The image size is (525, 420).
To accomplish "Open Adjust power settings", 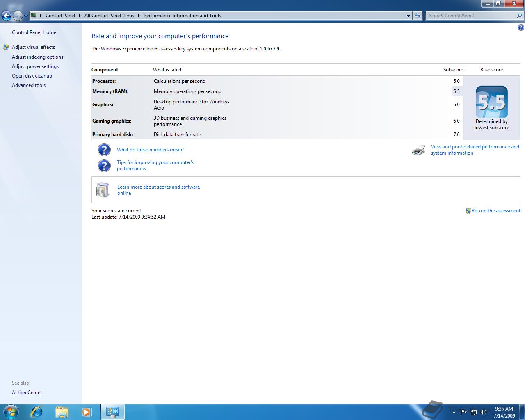I will click(x=35, y=66).
